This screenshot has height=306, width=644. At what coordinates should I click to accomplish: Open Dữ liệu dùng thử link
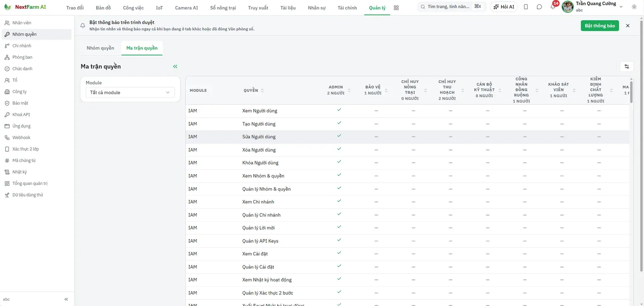[37, 195]
